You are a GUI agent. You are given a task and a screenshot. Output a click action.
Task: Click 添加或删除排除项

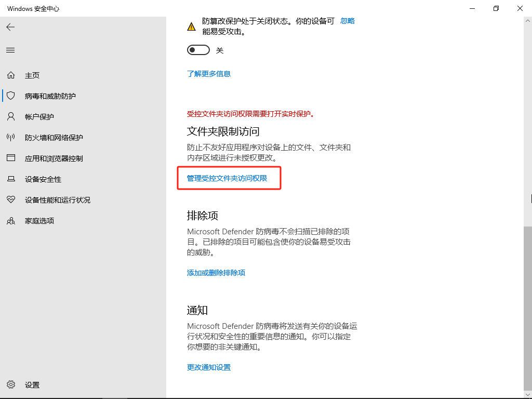point(216,272)
